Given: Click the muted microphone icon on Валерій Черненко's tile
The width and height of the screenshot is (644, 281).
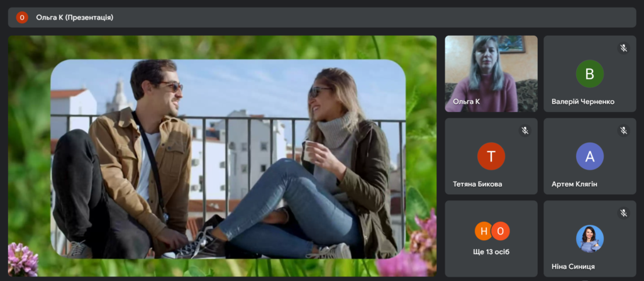Looking at the screenshot, I should pos(623,48).
